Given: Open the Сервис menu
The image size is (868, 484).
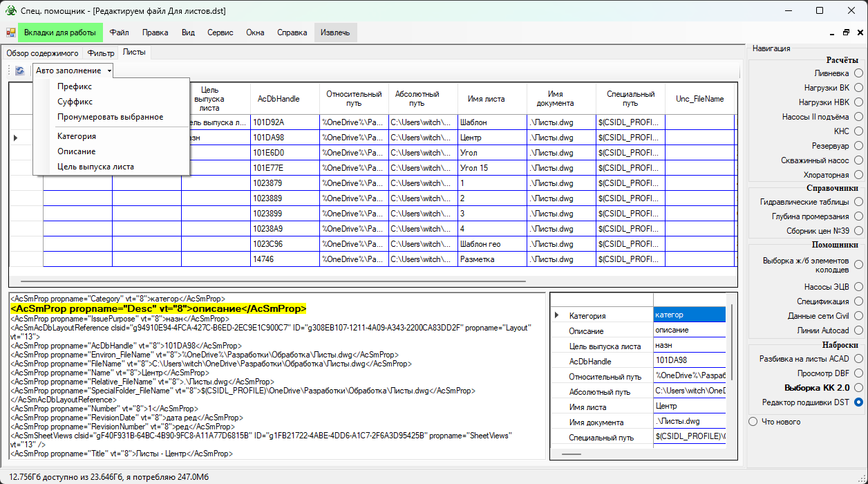Looking at the screenshot, I should coord(220,32).
